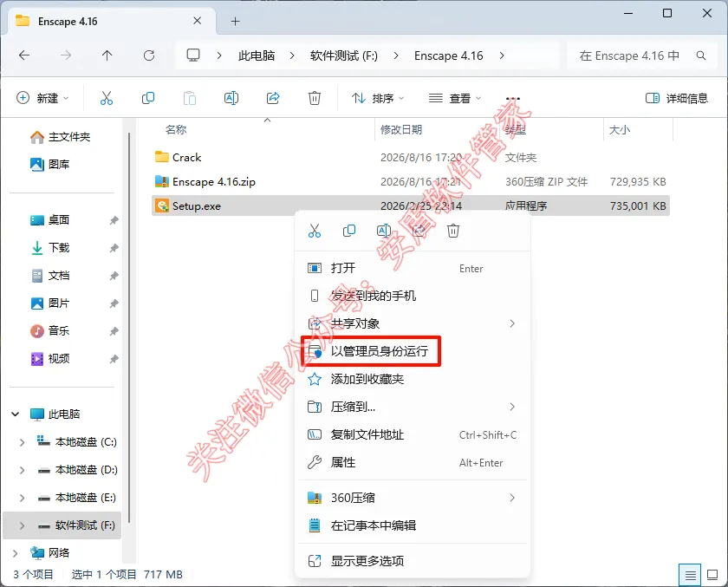This screenshot has height=587, width=728.
Task: Open 属性 from the context menu
Action: [x=413, y=462]
